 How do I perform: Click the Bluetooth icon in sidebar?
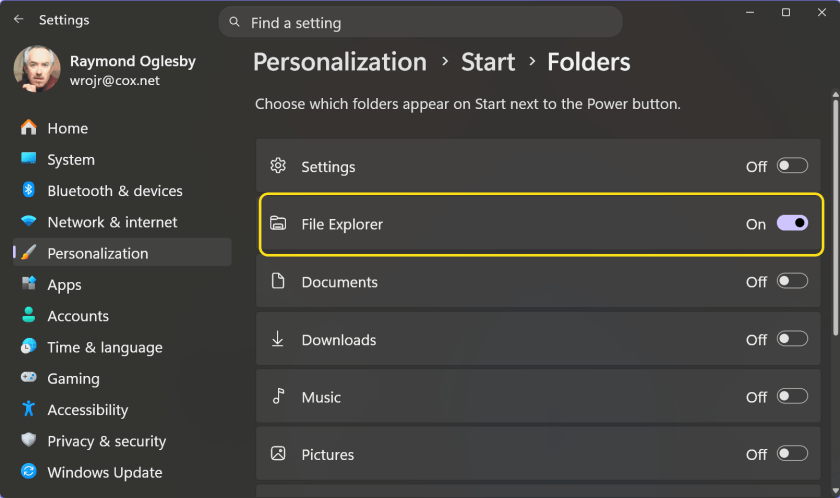tap(28, 190)
